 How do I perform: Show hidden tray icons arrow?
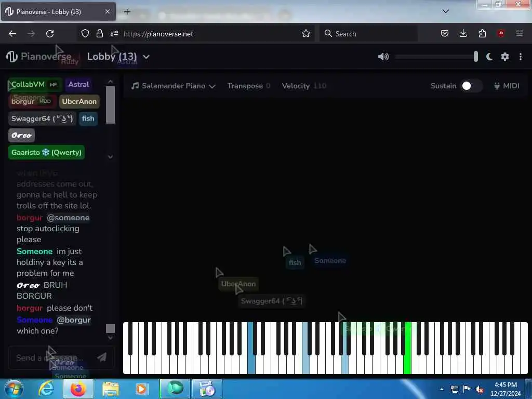click(442, 389)
